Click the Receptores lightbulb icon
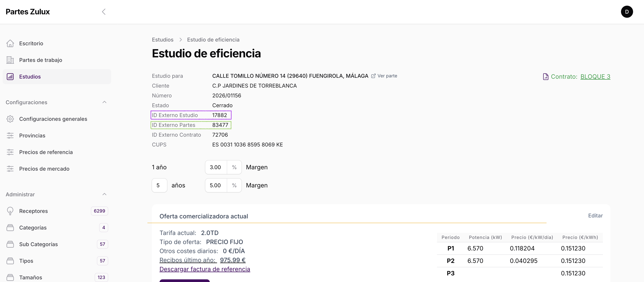Screen dimensions: 644x282 10,211
